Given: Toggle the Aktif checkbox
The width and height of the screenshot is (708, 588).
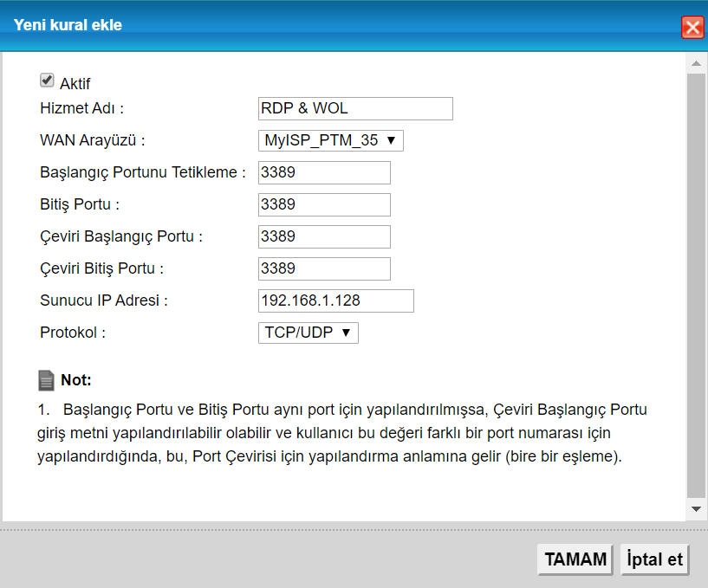Looking at the screenshot, I should click(47, 81).
